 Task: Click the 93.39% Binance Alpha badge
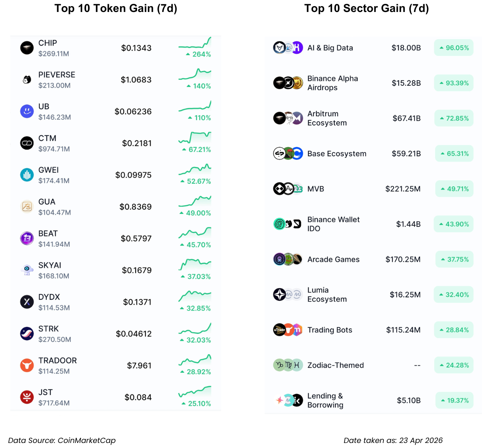coord(454,83)
